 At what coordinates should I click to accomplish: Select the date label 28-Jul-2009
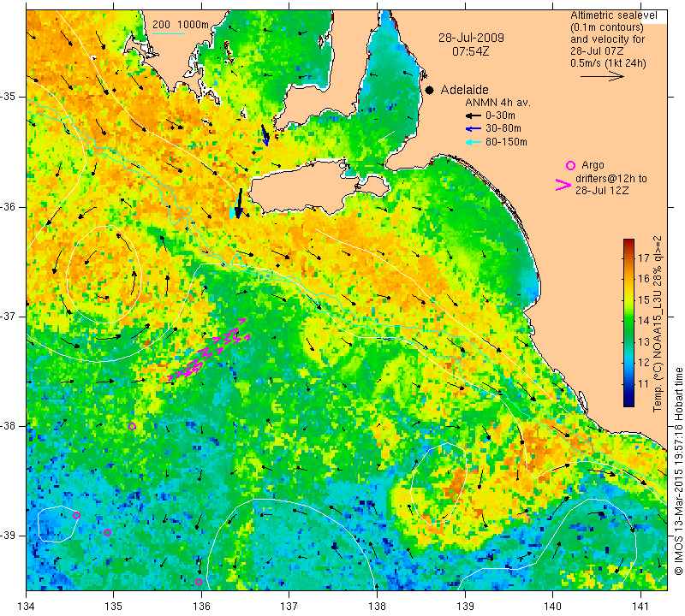[471, 38]
